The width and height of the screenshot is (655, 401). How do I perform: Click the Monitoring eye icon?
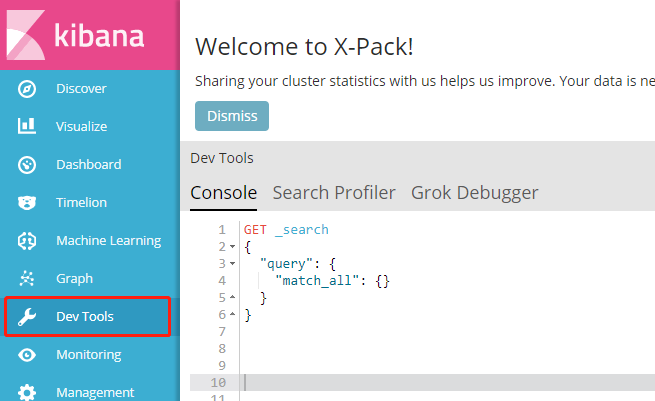27,355
